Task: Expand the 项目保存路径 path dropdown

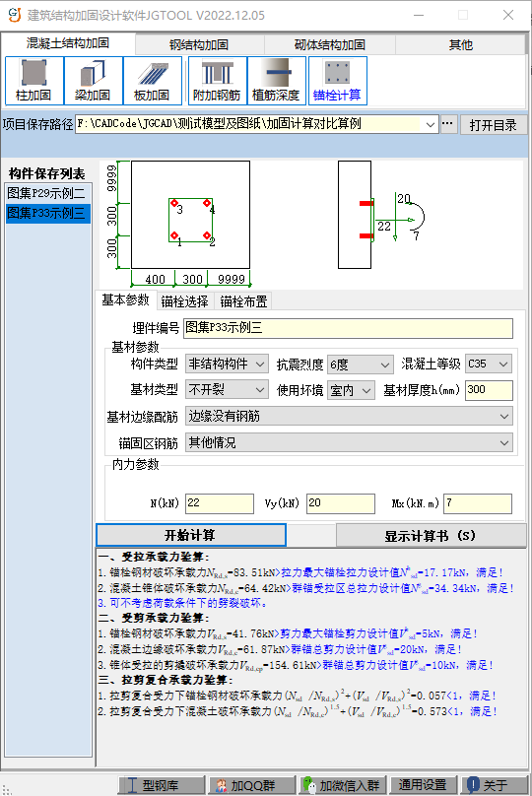Action: click(431, 124)
